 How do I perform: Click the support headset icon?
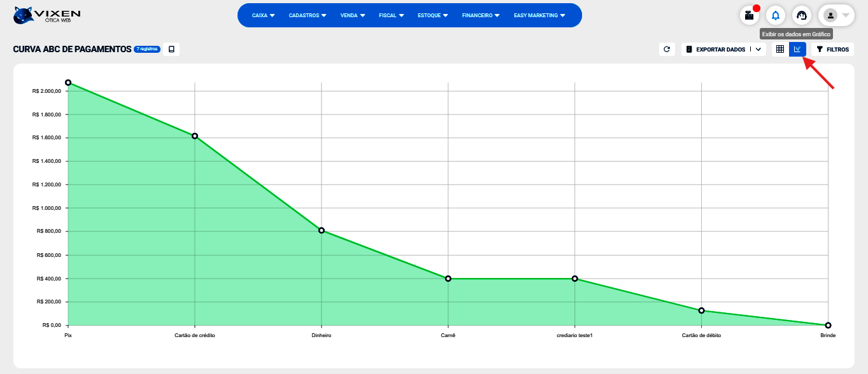[801, 15]
